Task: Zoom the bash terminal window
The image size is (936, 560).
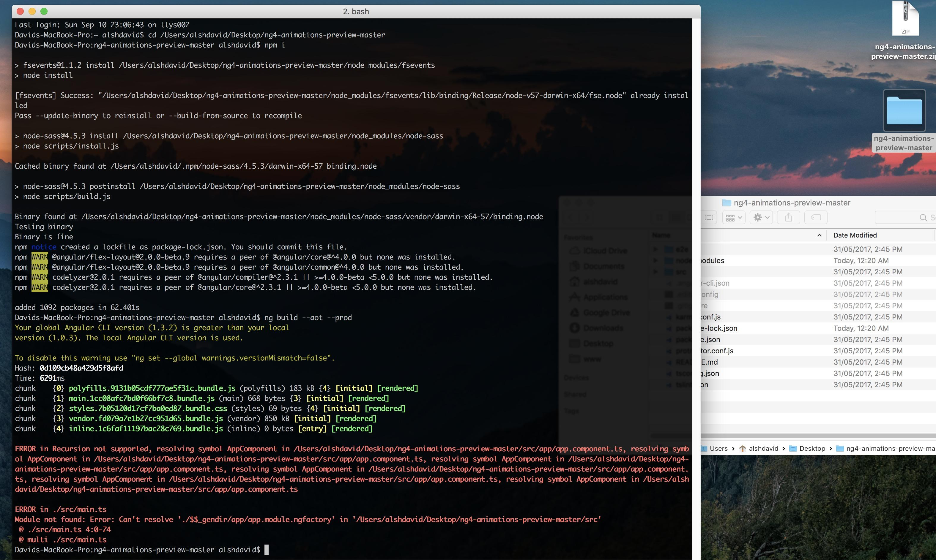Action: (x=44, y=11)
